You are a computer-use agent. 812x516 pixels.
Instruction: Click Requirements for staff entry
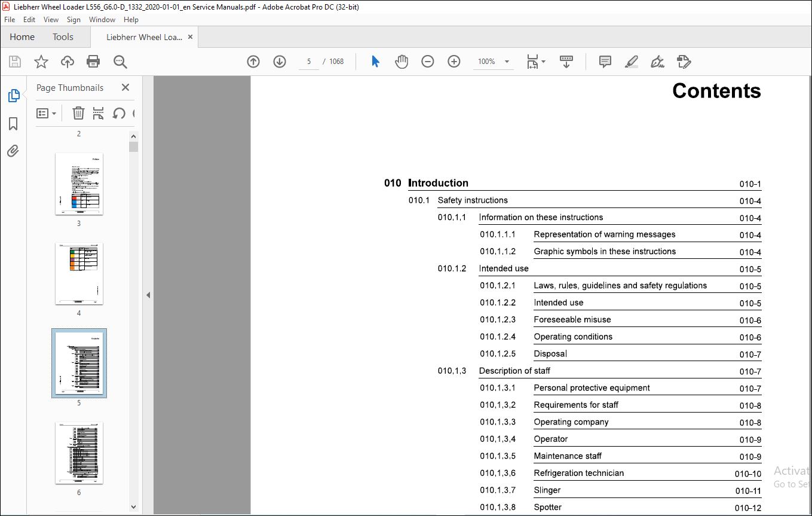pyautogui.click(x=576, y=405)
